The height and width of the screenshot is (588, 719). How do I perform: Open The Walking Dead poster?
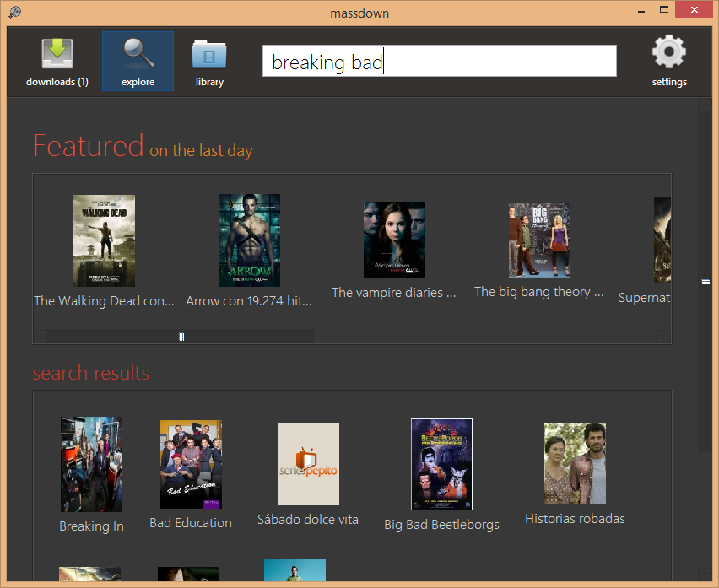[104, 240]
